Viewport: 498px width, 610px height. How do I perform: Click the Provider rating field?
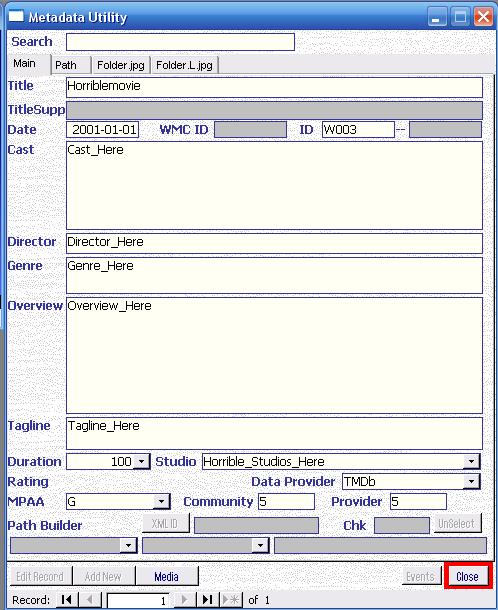[x=418, y=501]
